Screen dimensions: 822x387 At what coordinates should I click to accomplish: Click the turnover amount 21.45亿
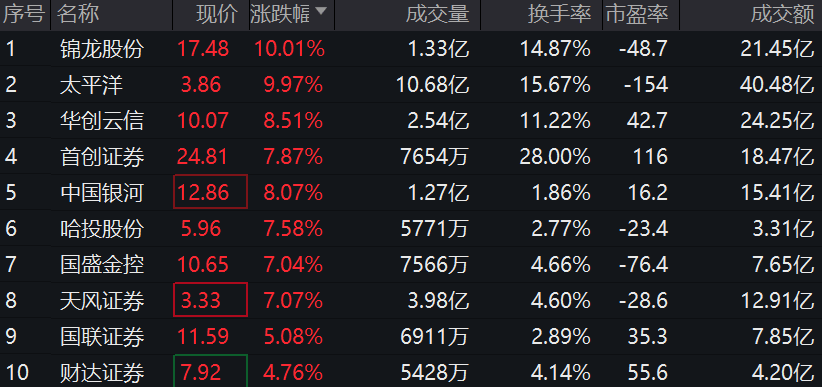pos(777,49)
